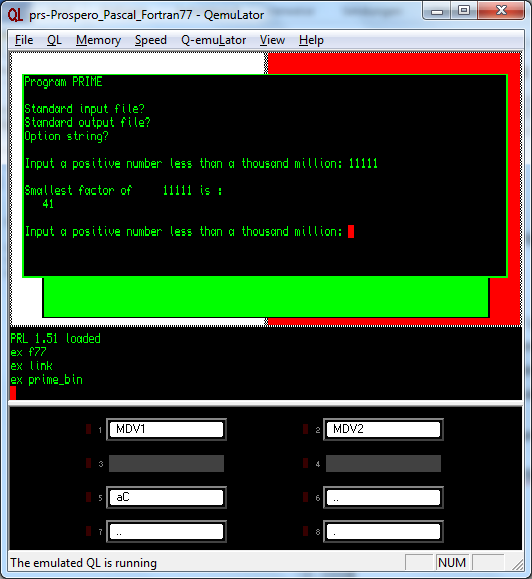The width and height of the screenshot is (532, 579).
Task: Click the 'Standard input file?' line
Action: click(x=85, y=109)
